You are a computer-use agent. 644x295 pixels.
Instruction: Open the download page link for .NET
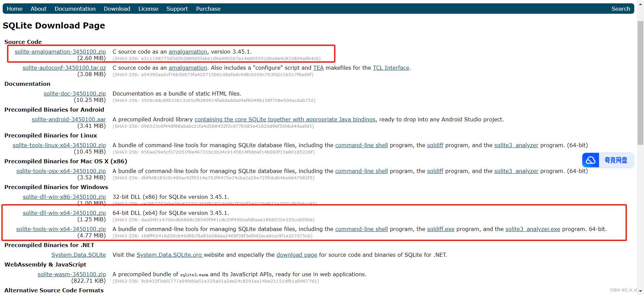297,255
